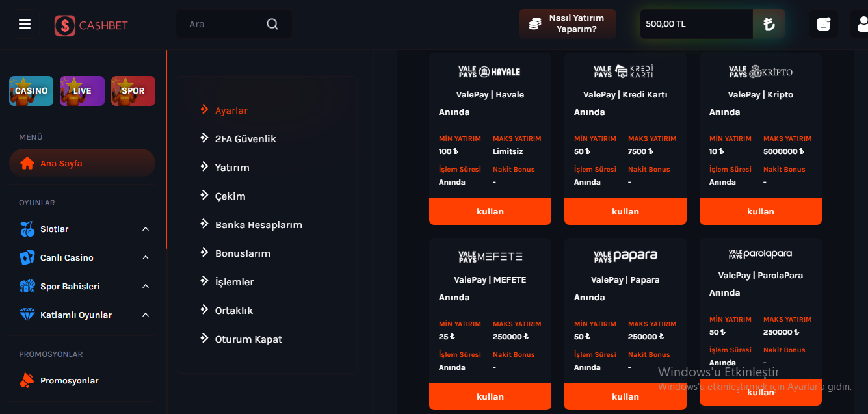Click the green lira currency icon

tap(769, 24)
